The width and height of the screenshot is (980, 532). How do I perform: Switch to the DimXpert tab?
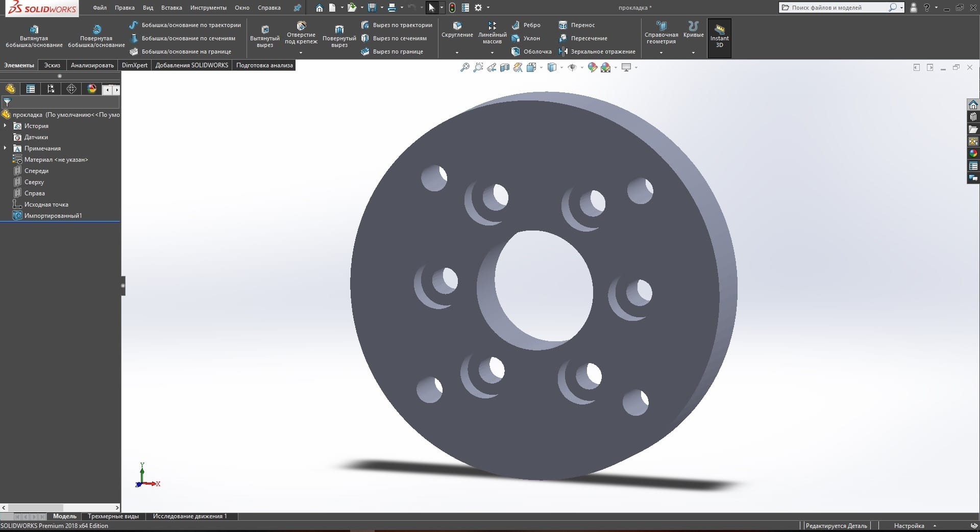click(135, 65)
